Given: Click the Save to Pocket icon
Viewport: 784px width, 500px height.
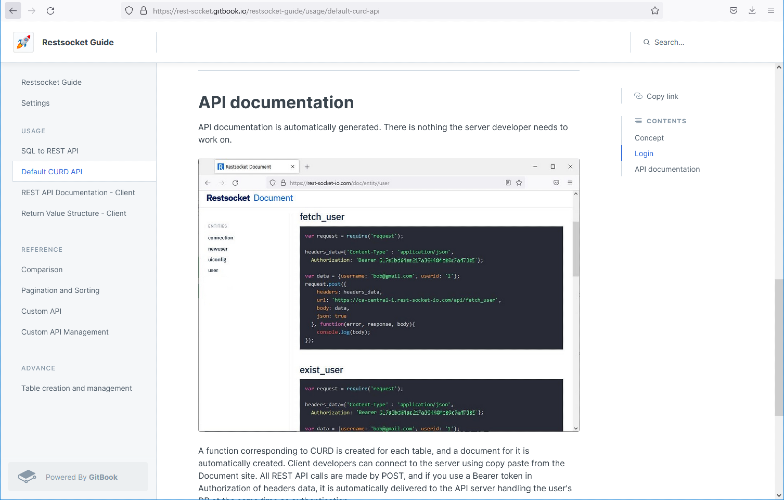Looking at the screenshot, I should click(x=735, y=10).
